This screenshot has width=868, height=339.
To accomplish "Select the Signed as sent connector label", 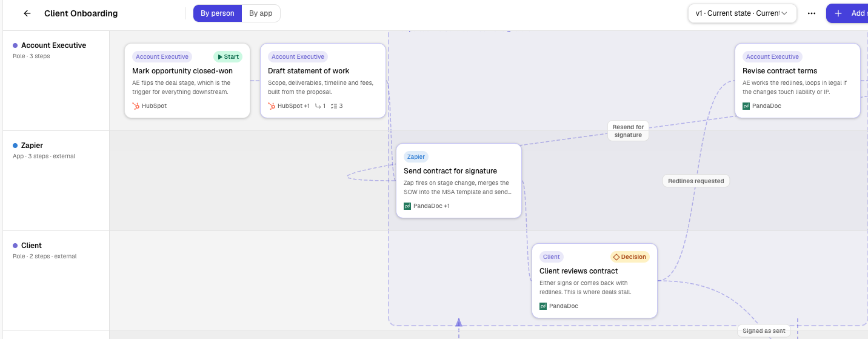I will [764, 331].
